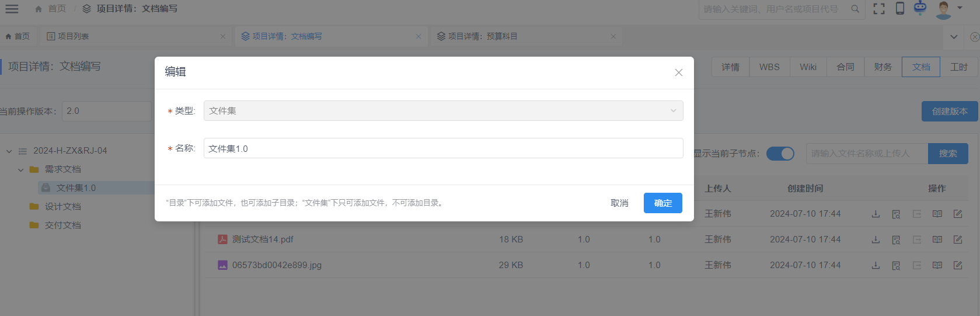Edit 06573bd0042e899.jpg with the pencil icon
The image size is (980, 316).
point(958,265)
